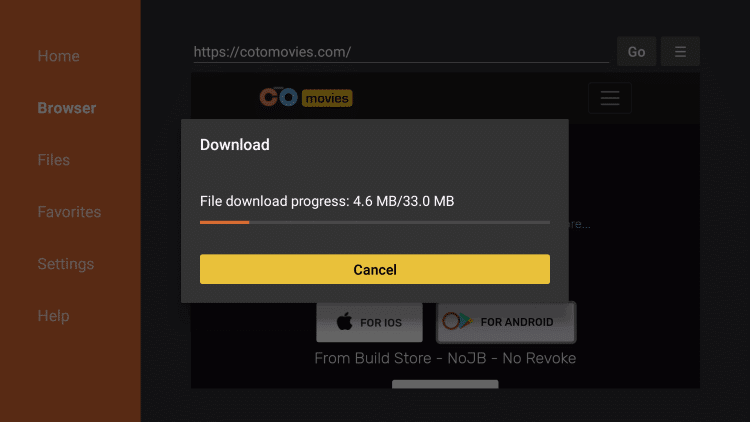Viewport: 750px width, 422px height.
Task: Go to Files in the sidebar
Action: [54, 160]
